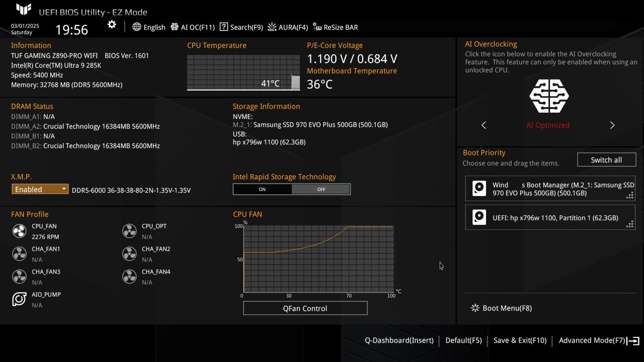Click the 2276 RPM fan speed value
Screen dimensions: 644x362
pyautogui.click(x=45, y=237)
